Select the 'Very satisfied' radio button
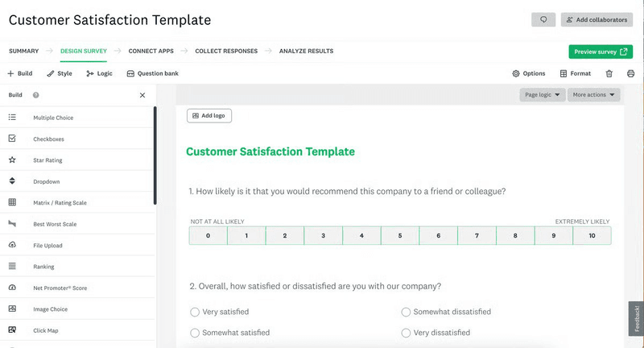This screenshot has height=348, width=644. click(x=195, y=312)
